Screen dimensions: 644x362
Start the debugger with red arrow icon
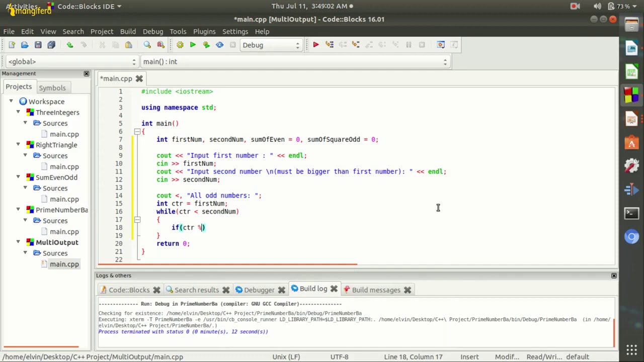(316, 45)
